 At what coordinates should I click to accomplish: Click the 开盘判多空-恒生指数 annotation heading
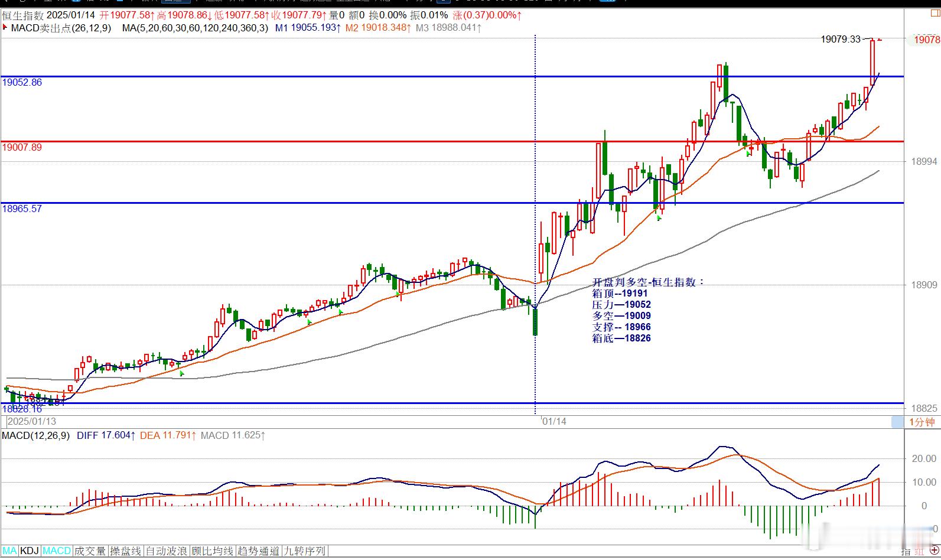pos(648,282)
